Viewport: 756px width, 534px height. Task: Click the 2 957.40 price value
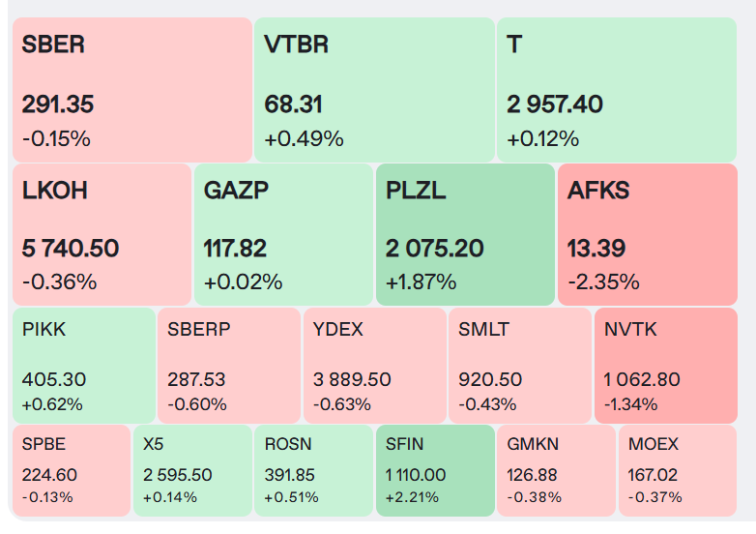click(x=555, y=104)
